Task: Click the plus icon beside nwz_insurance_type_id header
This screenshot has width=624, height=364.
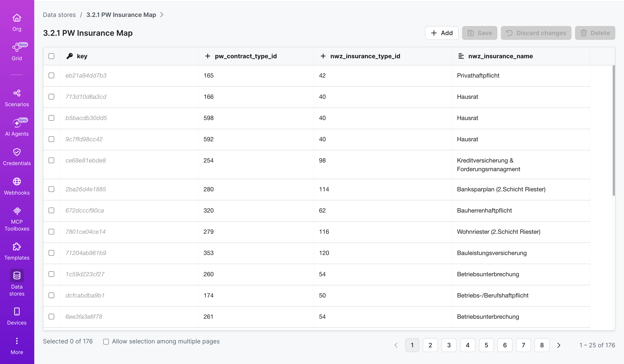Action: 323,56
